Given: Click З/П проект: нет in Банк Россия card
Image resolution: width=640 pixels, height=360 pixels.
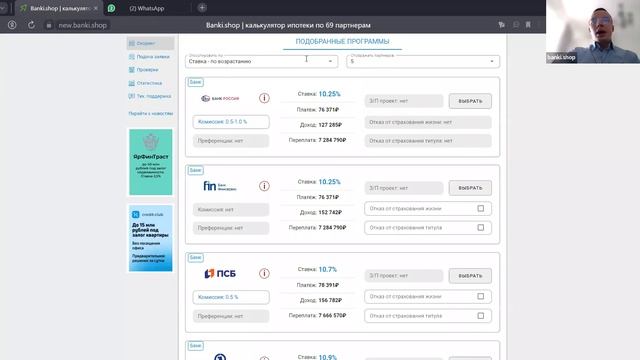Looking at the screenshot, I should click(x=404, y=101).
